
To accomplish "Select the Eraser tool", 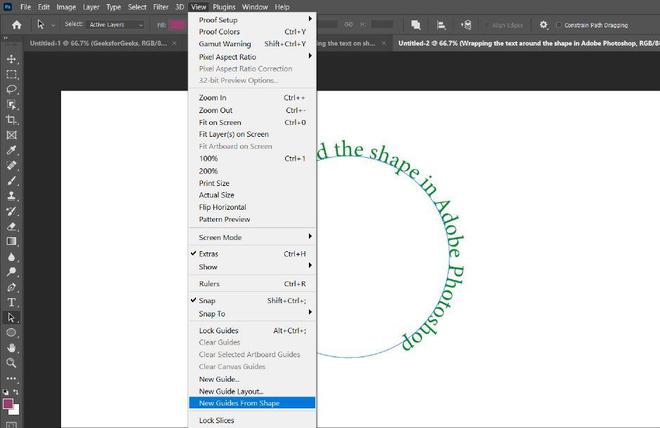I will point(11,226).
